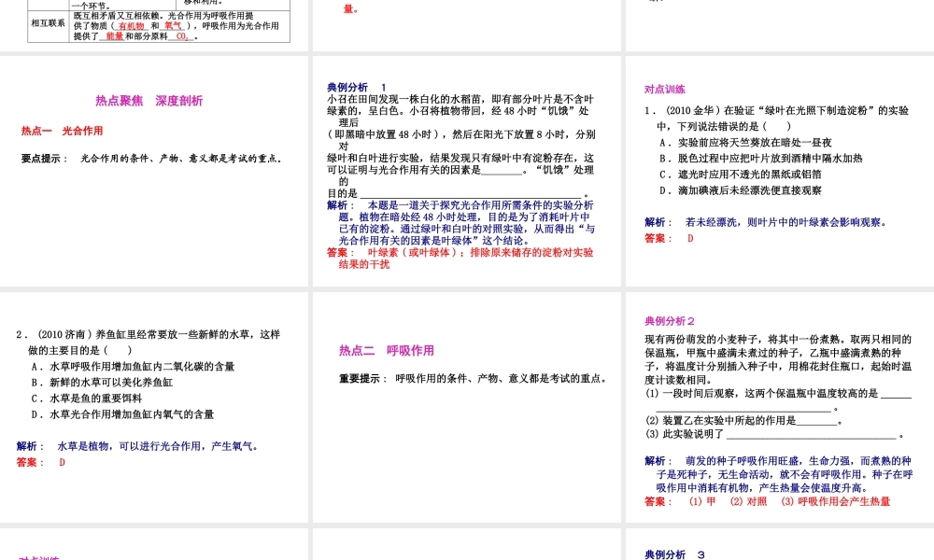Click the red answer (1) 甲
Viewport: 934px width, 560px height.
click(702, 502)
